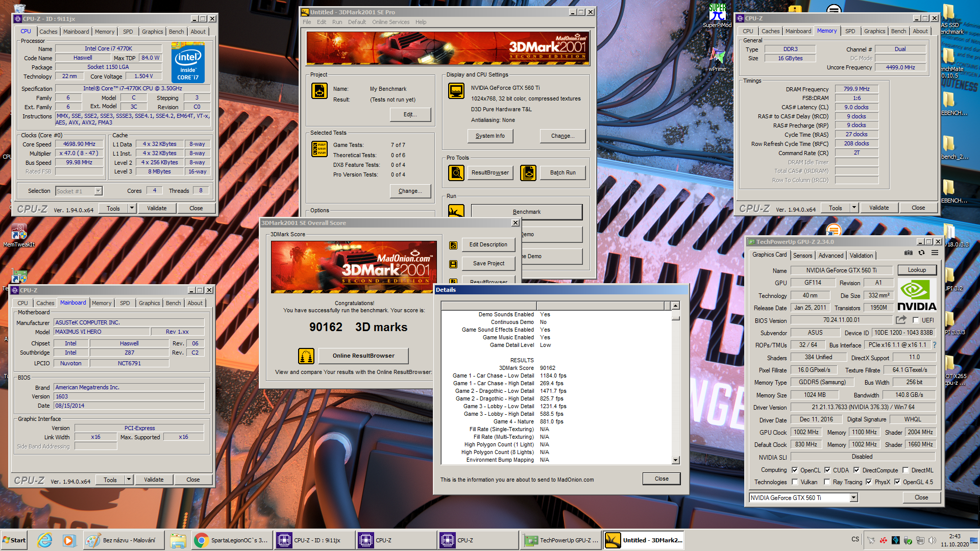Click the volume speaker icon in system tray
This screenshot has height=551, width=980.
click(x=933, y=540)
